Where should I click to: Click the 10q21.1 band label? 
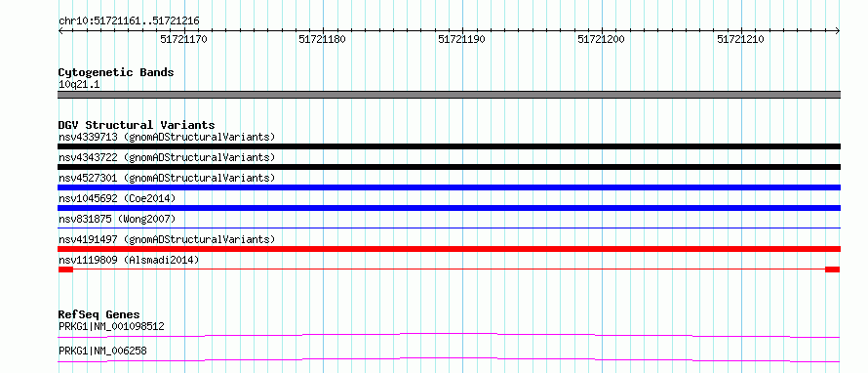79,85
